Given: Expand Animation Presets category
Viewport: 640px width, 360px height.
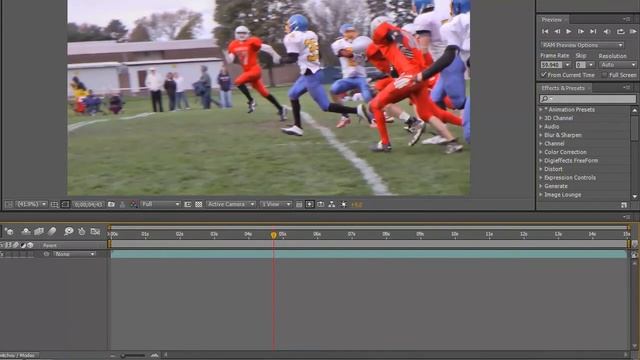Looking at the screenshot, I should [x=541, y=109].
